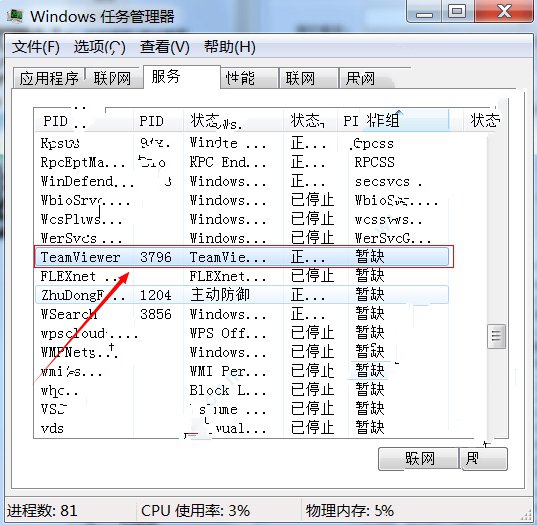537x525 pixels.
Task: Click the RPCSS group cell
Action: point(375,162)
